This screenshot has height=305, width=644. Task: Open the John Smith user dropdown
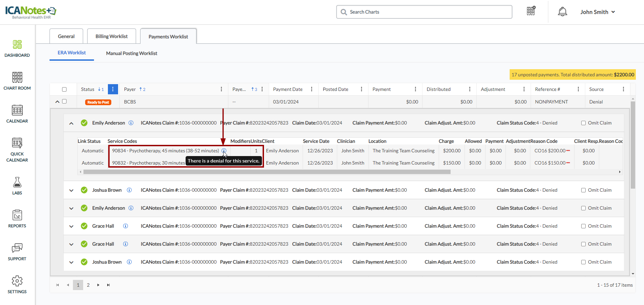click(598, 12)
